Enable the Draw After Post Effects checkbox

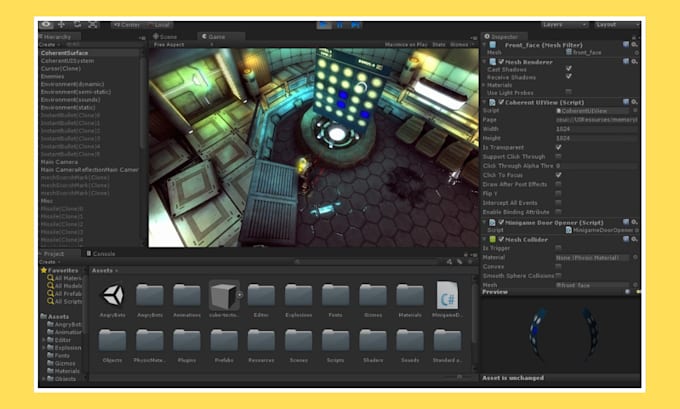pos(559,184)
